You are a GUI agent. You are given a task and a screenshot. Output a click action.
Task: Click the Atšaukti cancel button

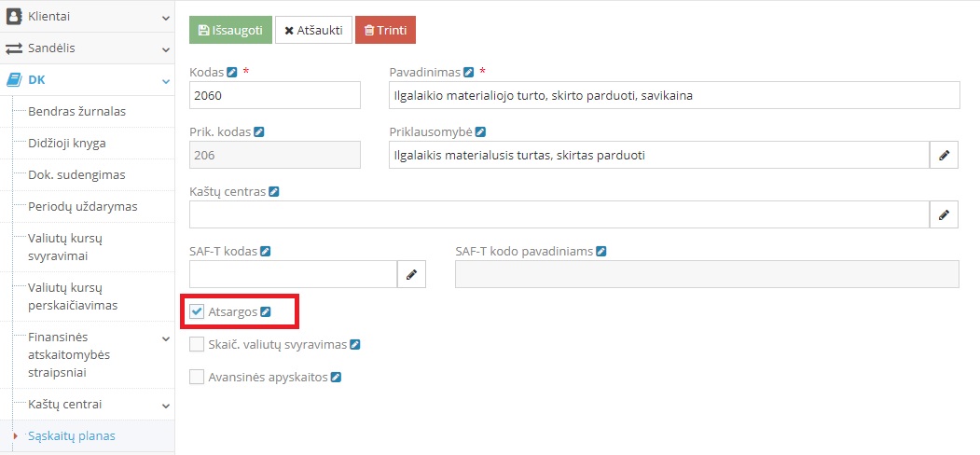[312, 31]
